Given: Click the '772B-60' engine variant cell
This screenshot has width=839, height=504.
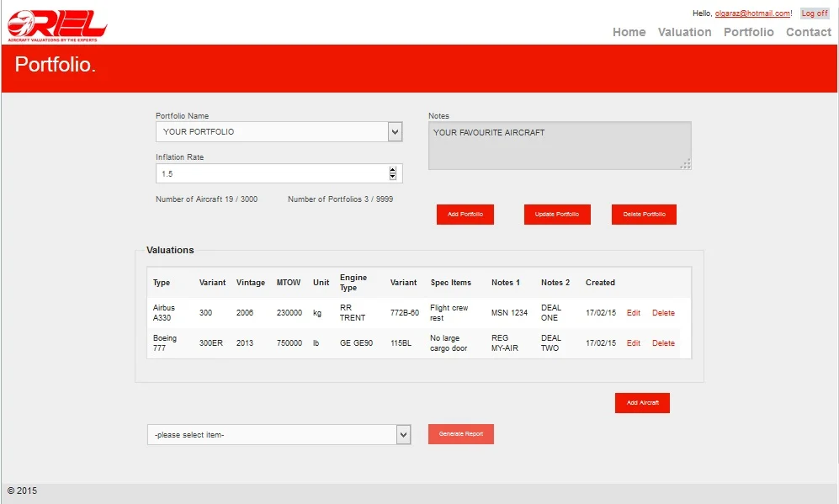Looking at the screenshot, I should point(405,313).
